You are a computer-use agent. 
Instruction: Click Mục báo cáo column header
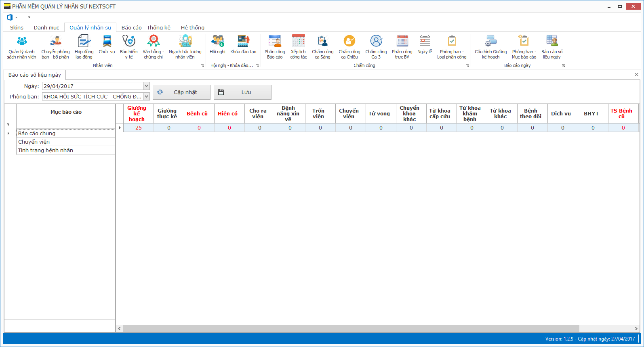pyautogui.click(x=66, y=112)
